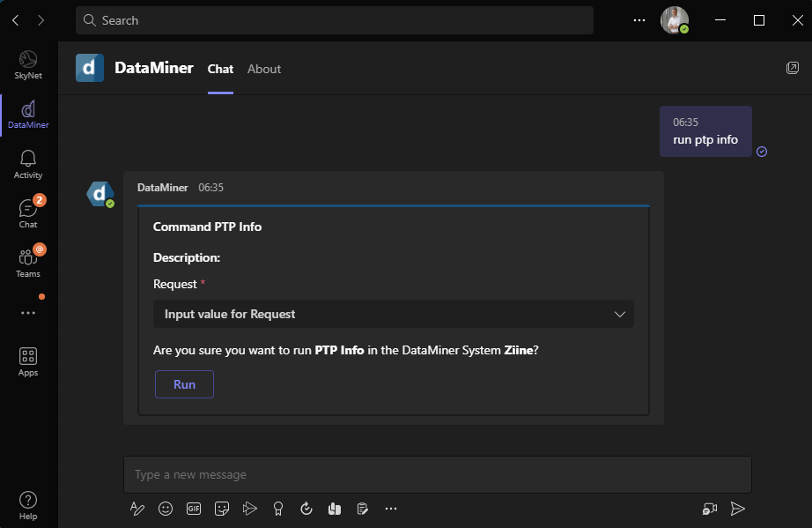812x528 pixels.
Task: Send the message
Action: [x=737, y=509]
